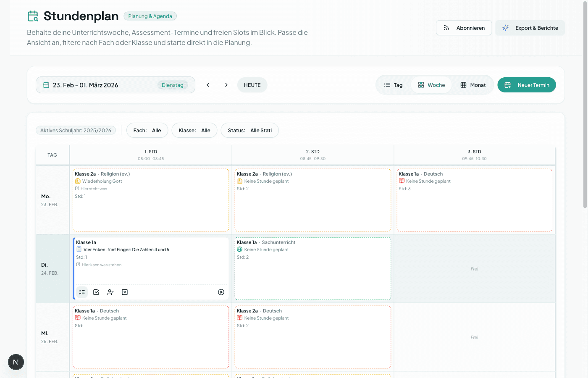Click the Stundenplan calendar icon in the page header
The image size is (588, 378).
tap(33, 16)
